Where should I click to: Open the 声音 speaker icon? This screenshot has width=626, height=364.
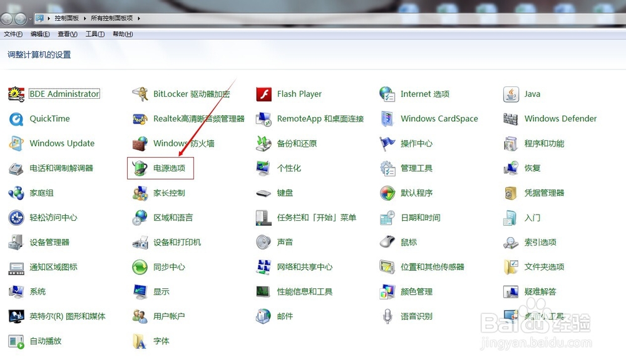[x=264, y=243]
